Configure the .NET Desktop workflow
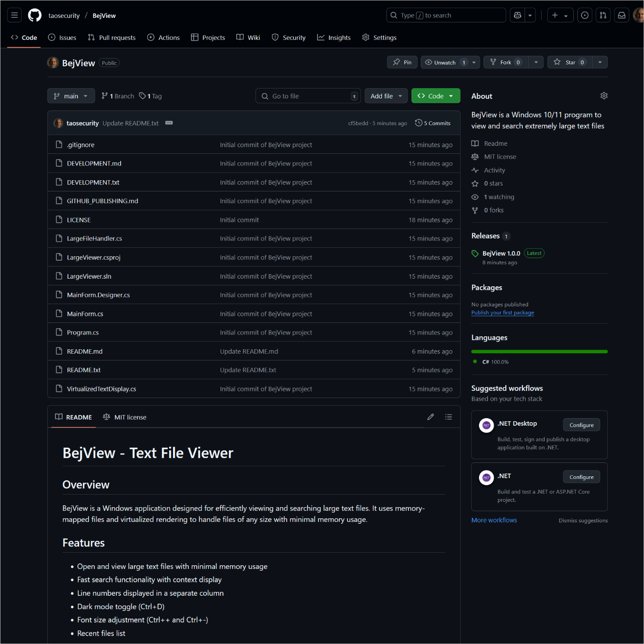Image resolution: width=644 pixels, height=644 pixels. click(x=581, y=425)
